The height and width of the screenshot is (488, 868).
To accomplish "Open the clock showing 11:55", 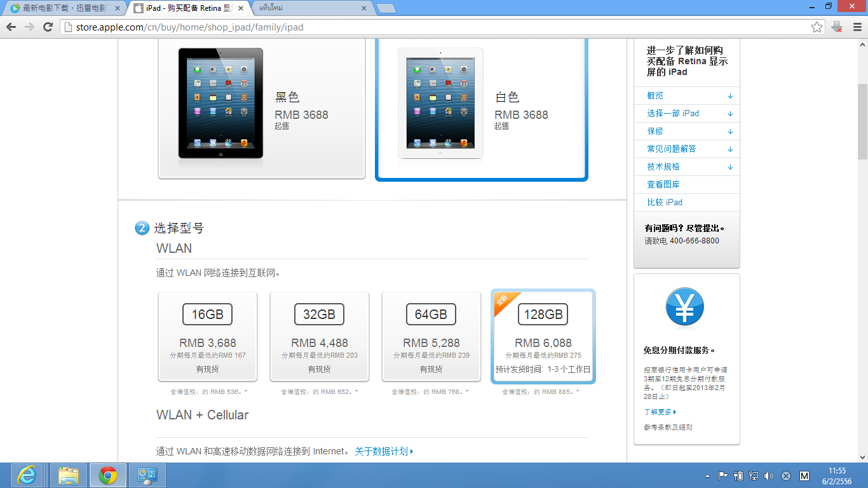I will [x=837, y=476].
